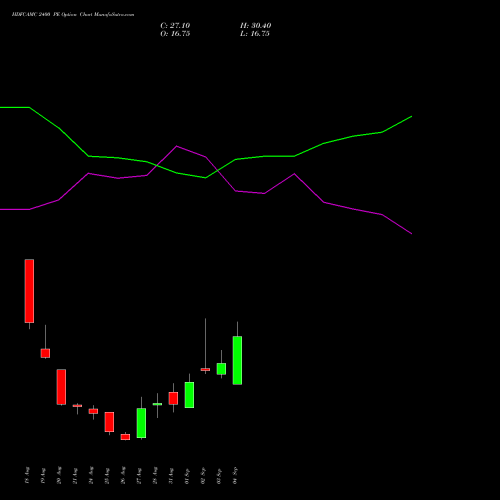Select the tall red candle on 18 Aug
The width and height of the screenshot is (500, 500).
coord(29,291)
